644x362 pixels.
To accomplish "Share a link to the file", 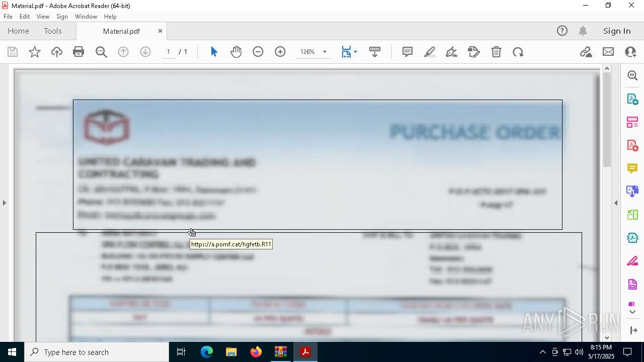I will [586, 52].
